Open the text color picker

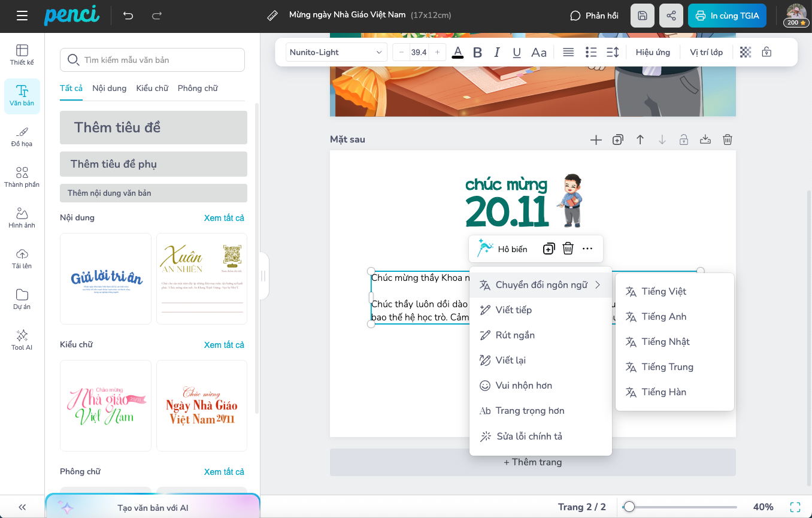coord(457,52)
